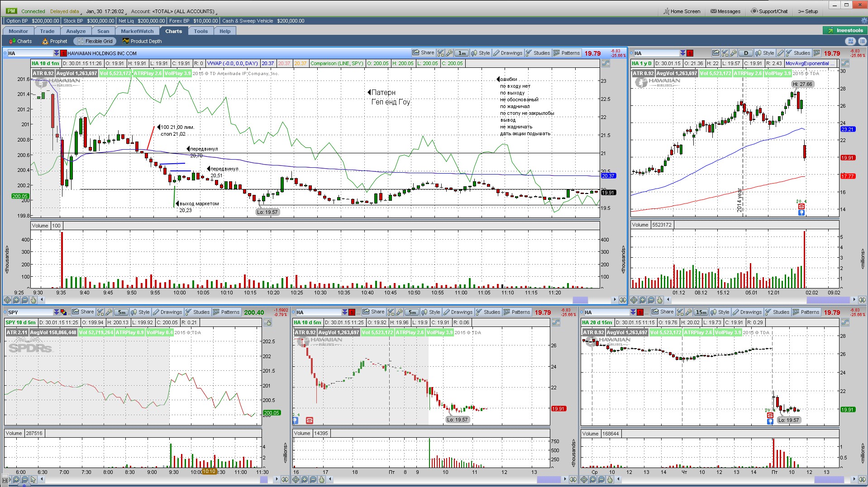The width and height of the screenshot is (868, 487).
Task: Open 1m timeframe selector on main chart
Action: pyautogui.click(x=462, y=53)
